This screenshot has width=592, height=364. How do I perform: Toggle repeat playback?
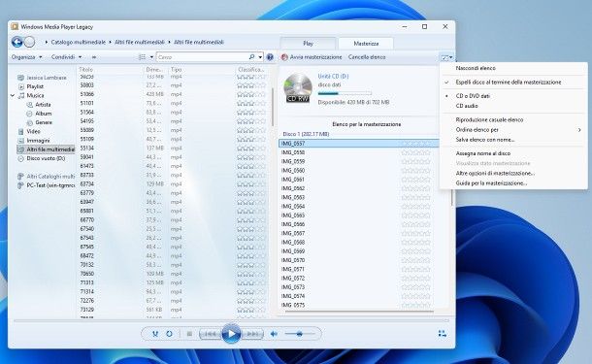coord(169,334)
